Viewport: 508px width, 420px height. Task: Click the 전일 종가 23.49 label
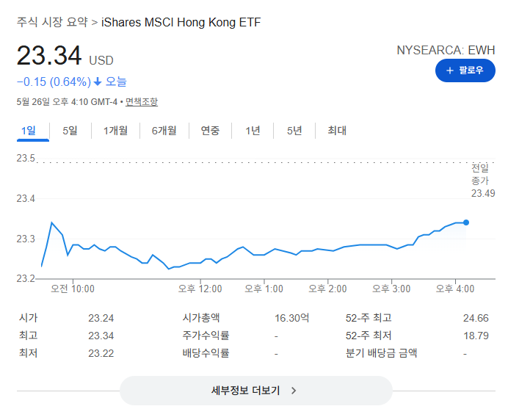pos(483,181)
